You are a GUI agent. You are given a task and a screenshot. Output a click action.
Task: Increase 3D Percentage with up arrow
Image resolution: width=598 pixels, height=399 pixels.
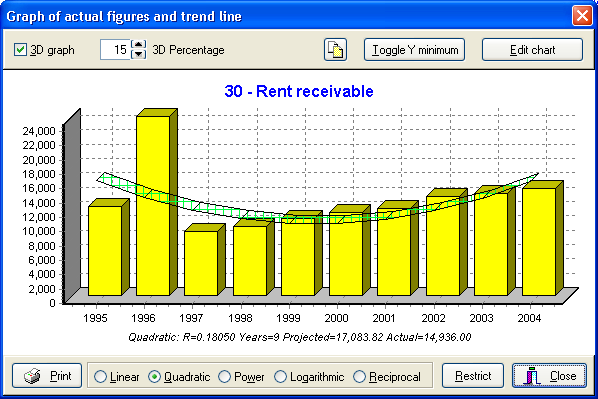(x=138, y=45)
